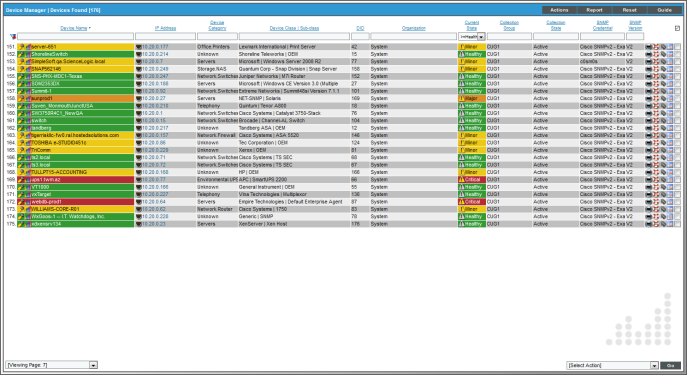
Task: Sort by the Device Name column header
Action: point(74,28)
